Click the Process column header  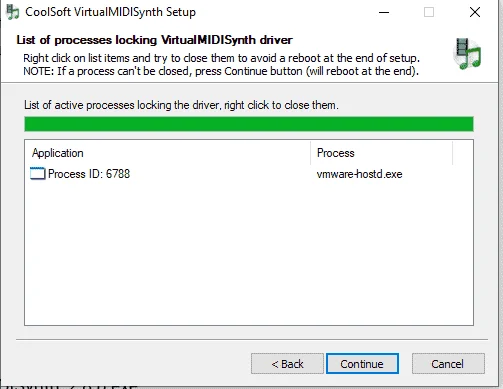point(381,153)
